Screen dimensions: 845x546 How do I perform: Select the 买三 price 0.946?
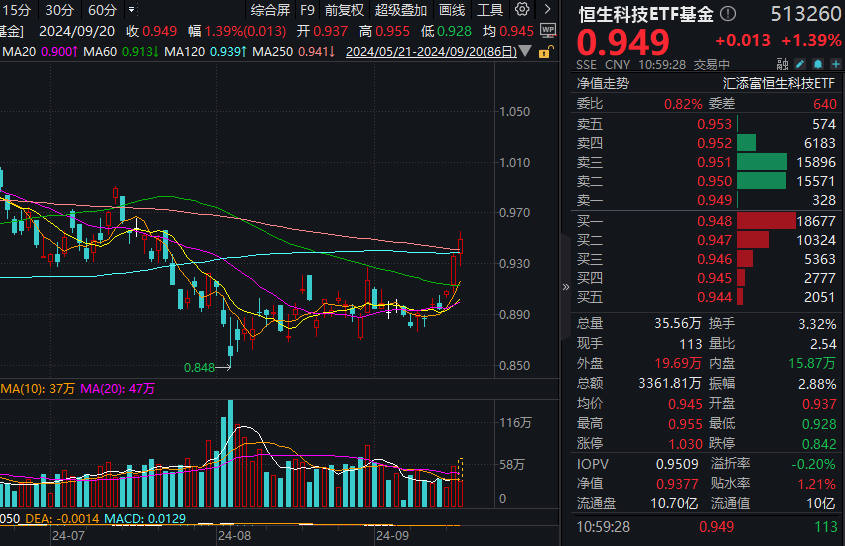[714, 259]
